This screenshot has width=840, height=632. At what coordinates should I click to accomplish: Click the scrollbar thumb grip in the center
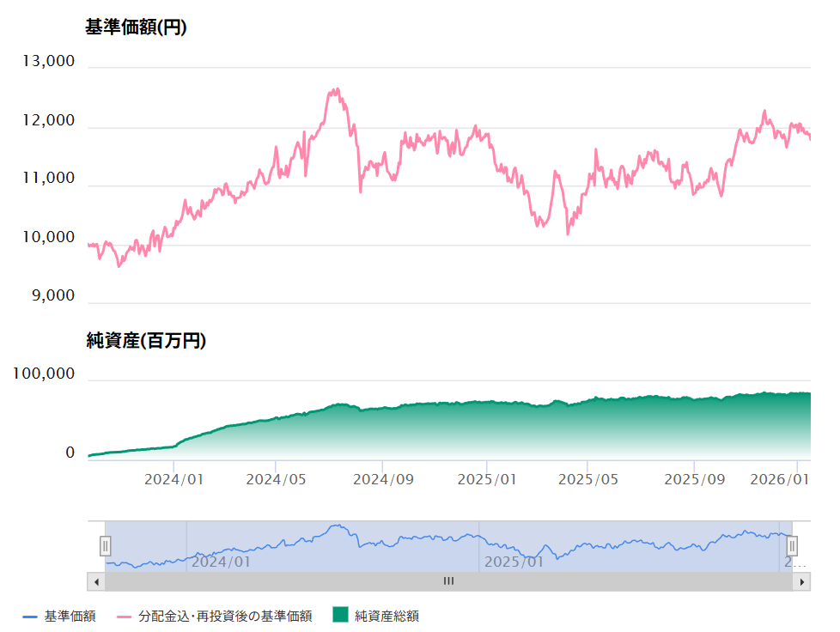(x=448, y=582)
